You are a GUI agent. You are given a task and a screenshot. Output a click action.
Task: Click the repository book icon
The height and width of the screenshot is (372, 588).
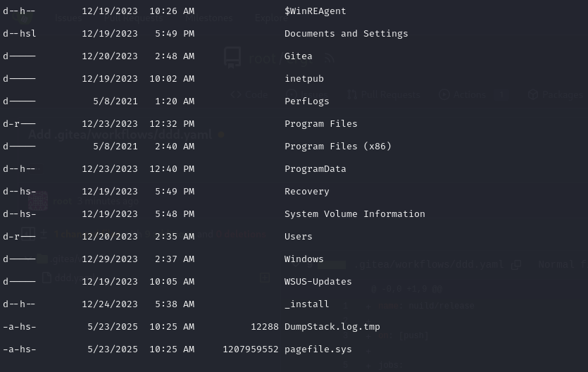coord(232,57)
